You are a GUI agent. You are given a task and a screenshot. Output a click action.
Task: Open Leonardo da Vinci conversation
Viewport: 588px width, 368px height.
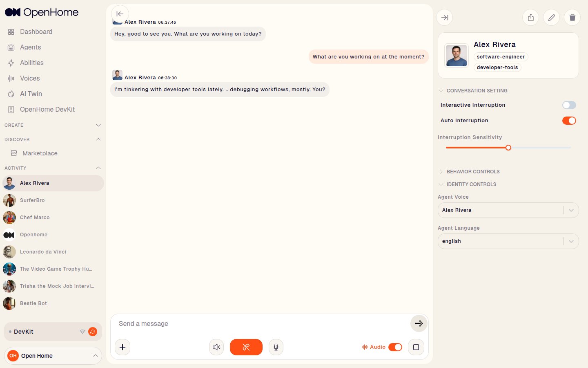pos(53,252)
